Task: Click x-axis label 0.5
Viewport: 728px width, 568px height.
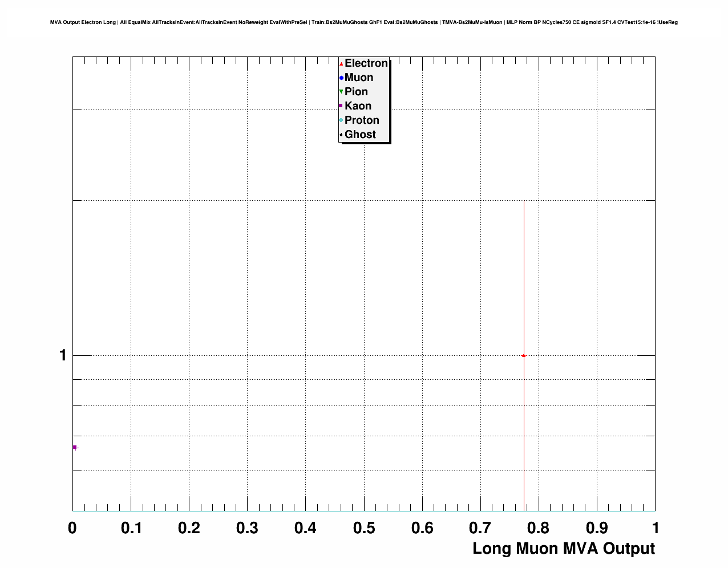Action: tap(364, 528)
